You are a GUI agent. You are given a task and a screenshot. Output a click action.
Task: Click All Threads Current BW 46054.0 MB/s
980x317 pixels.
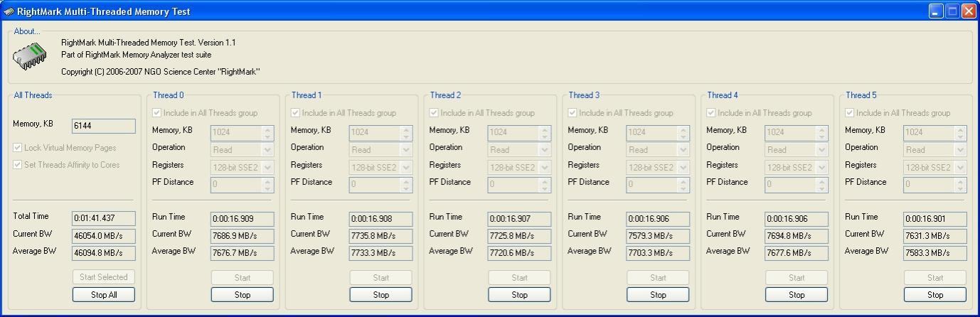(104, 236)
